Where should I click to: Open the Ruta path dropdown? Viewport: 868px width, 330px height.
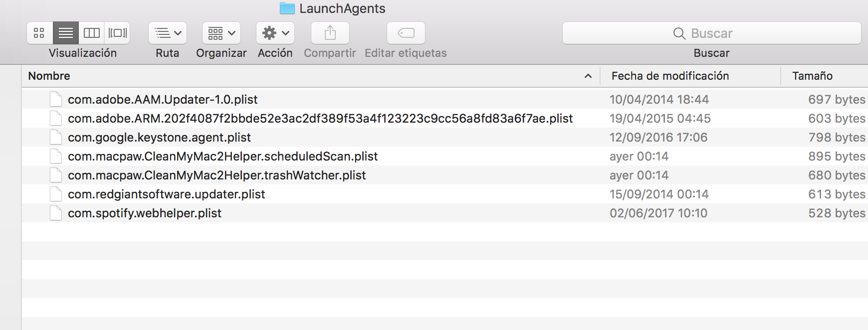point(168,33)
